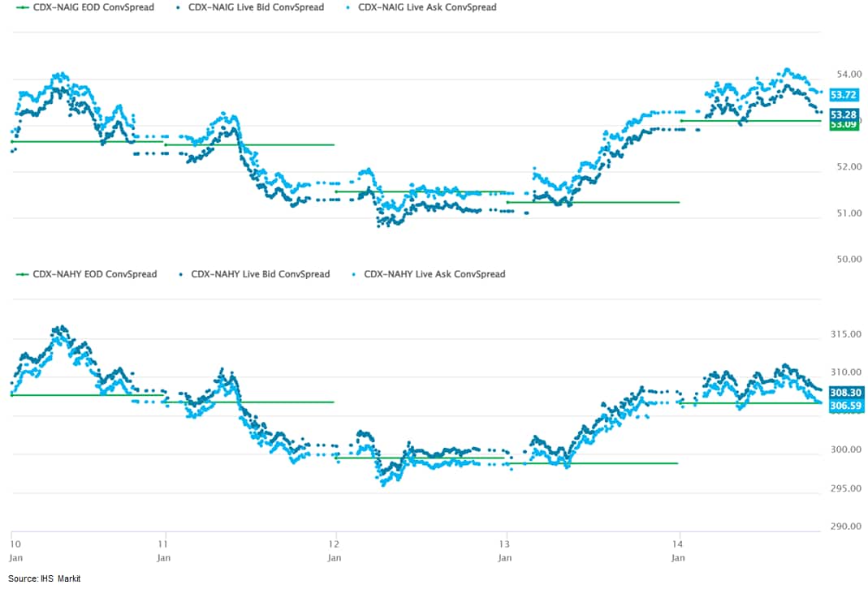This screenshot has width=868, height=589.
Task: Hide the CDX-NAHY Live Ask ConvSpread series
Action: coord(434,274)
